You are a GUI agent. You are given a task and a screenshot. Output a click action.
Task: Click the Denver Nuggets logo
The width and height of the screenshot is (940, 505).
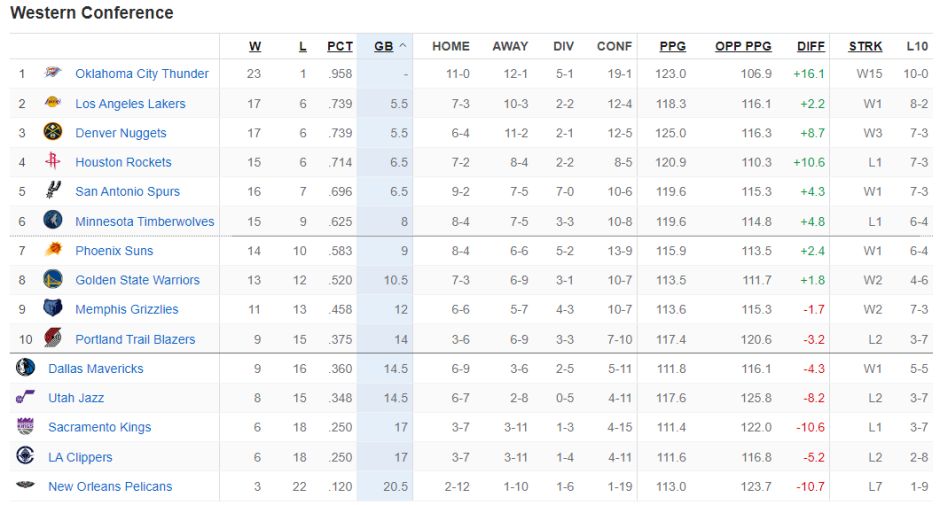point(53,132)
